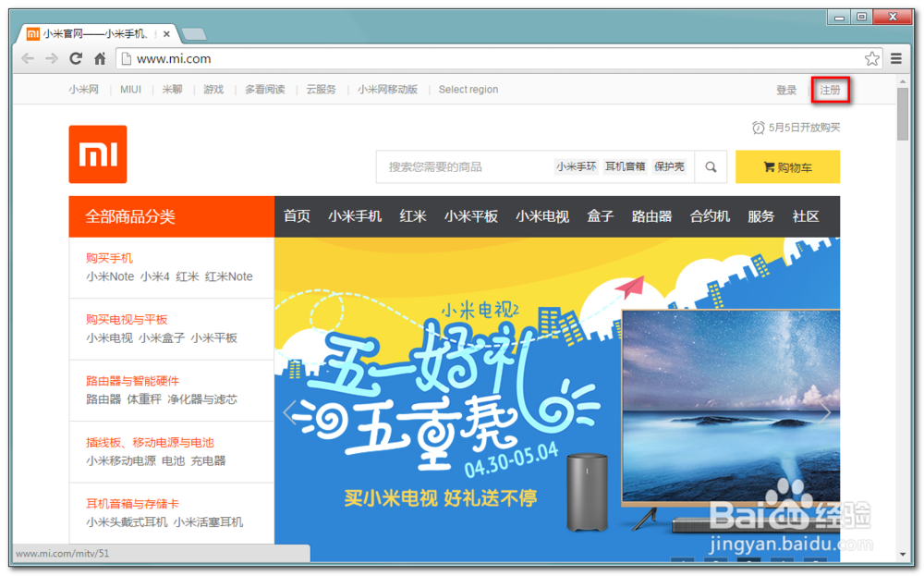Minimize the browser window

pos(839,17)
